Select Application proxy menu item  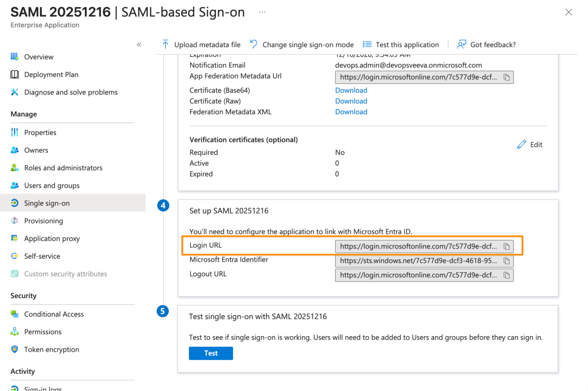point(52,238)
